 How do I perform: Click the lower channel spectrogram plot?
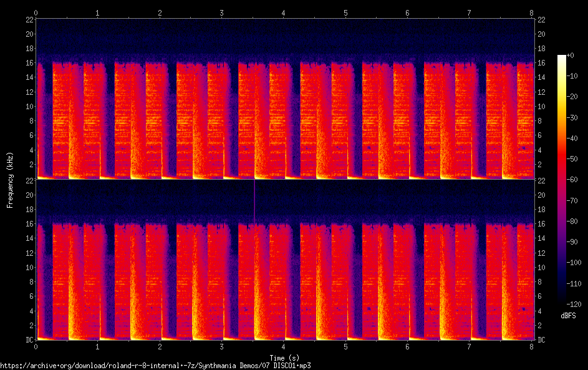pyautogui.click(x=285, y=260)
